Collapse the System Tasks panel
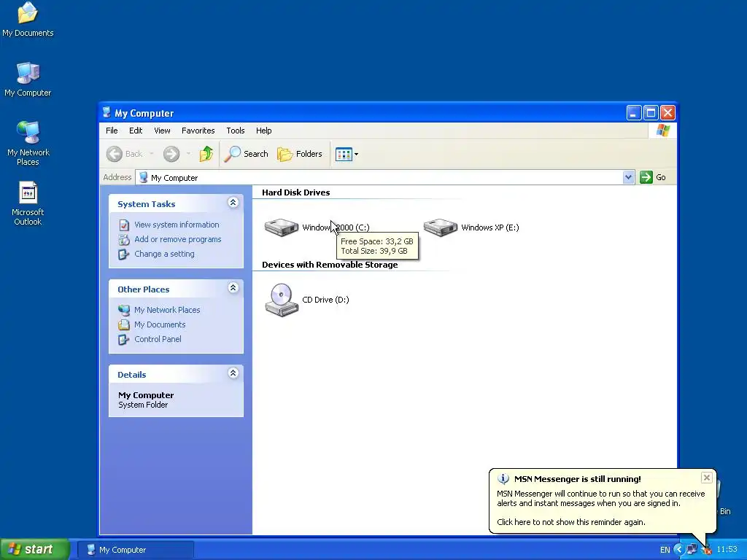 point(233,203)
